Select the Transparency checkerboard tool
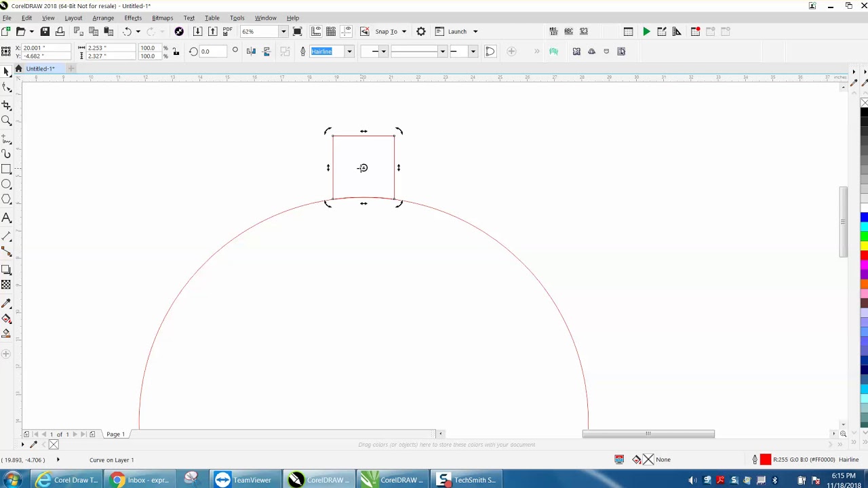The height and width of the screenshot is (488, 868). [x=6, y=285]
